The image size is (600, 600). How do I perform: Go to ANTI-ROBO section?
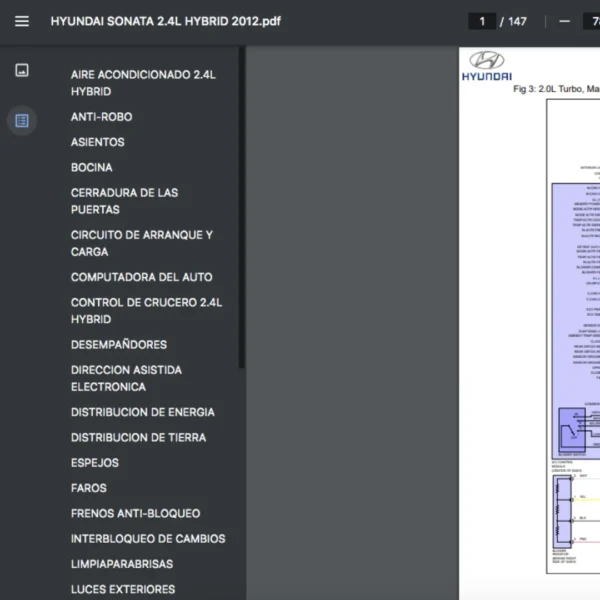101,117
